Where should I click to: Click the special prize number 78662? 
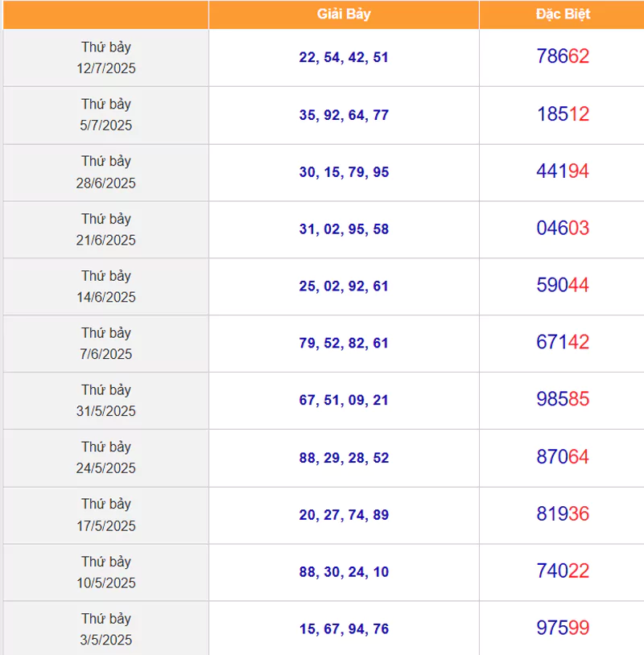pyautogui.click(x=563, y=56)
